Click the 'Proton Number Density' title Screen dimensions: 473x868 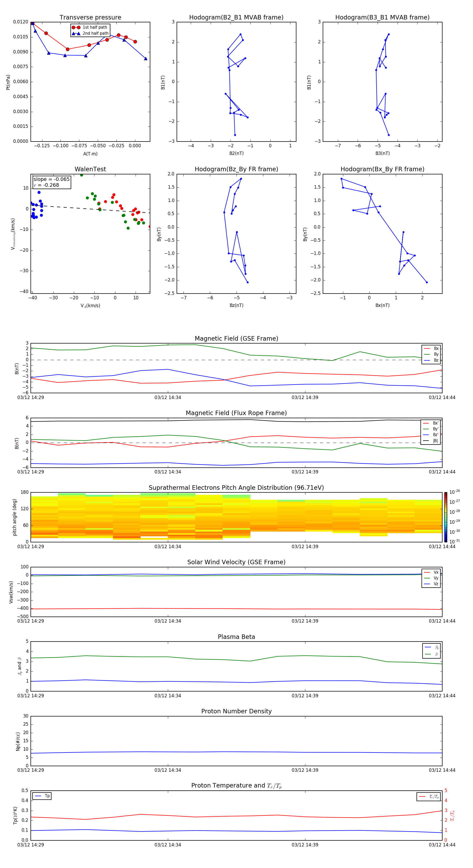click(236, 711)
